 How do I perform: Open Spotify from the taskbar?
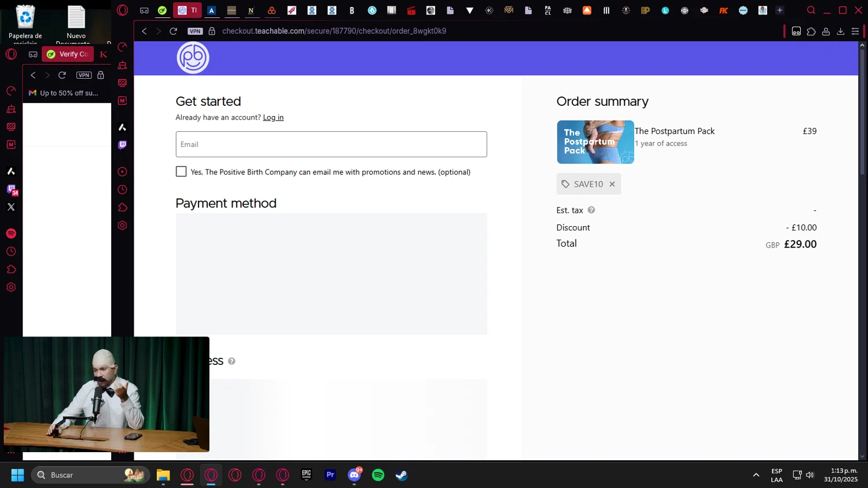(378, 475)
